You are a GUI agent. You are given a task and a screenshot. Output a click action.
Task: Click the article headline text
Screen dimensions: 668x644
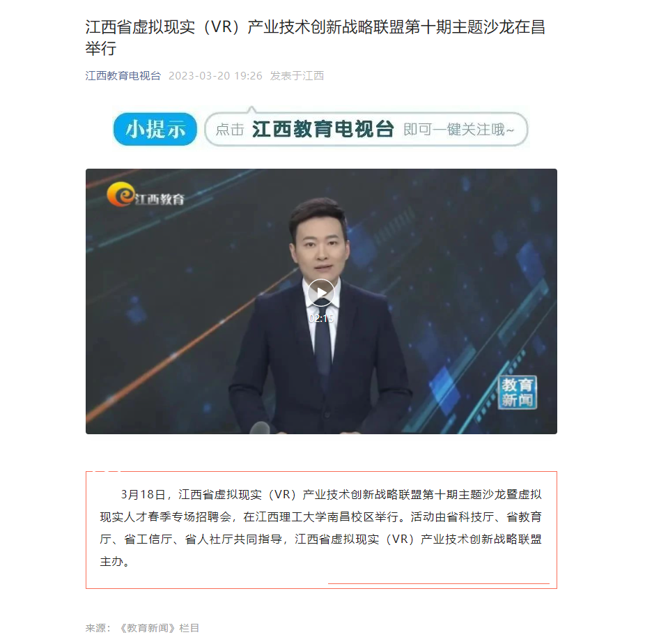click(315, 38)
